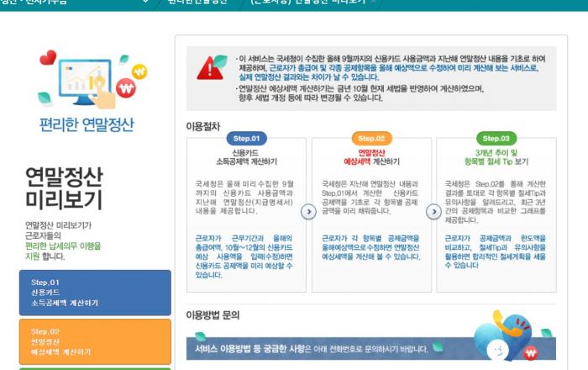
Task: Expand the 전자기부금 breadcrumb dropdown chevron
Action: 144,3
